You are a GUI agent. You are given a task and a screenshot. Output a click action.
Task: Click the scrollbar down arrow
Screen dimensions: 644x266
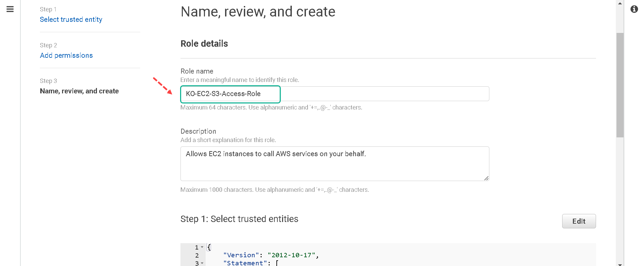pos(620,264)
